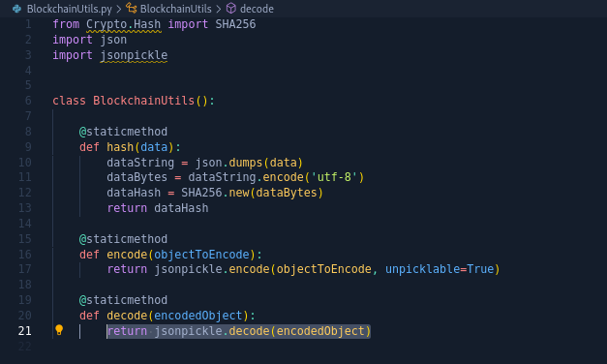Viewport: 607px width, 364px height.
Task: Click 'SHA256.new' call on line 12
Action: click(x=215, y=193)
